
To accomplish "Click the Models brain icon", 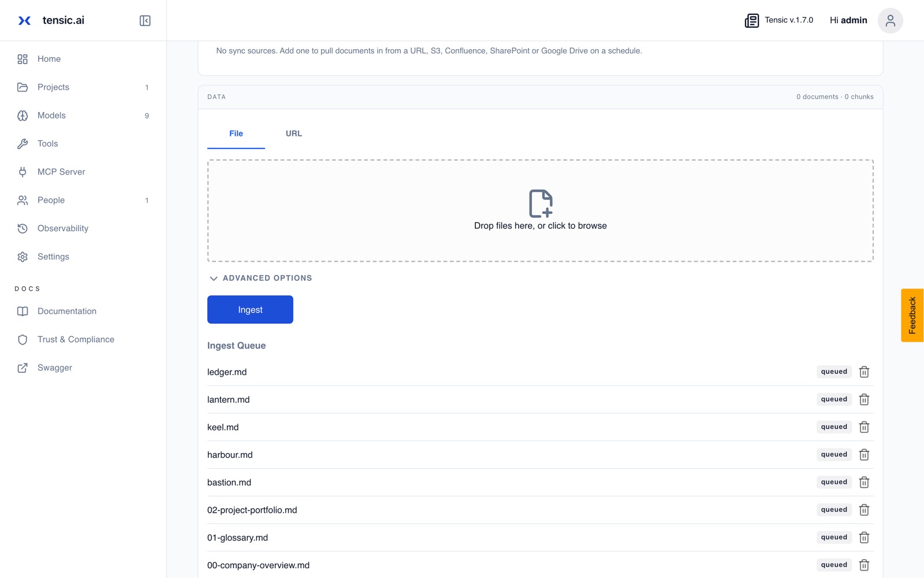I will 23,116.
